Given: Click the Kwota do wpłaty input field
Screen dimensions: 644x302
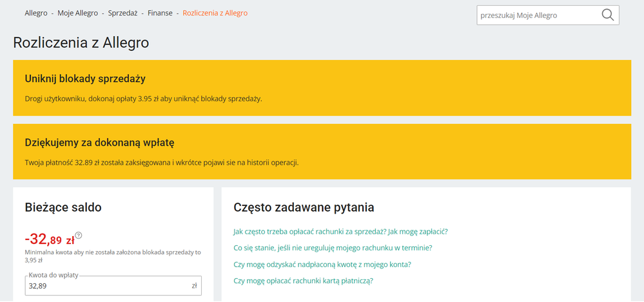Looking at the screenshot, I should [113, 286].
